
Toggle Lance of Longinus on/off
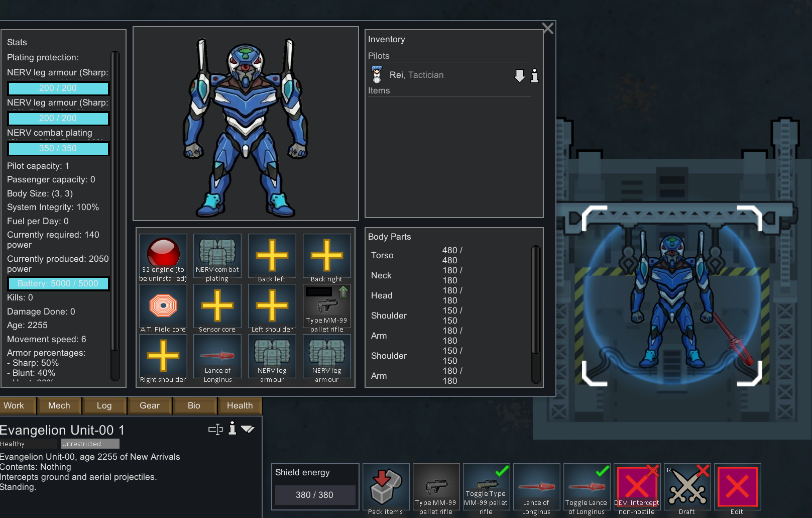(x=587, y=487)
